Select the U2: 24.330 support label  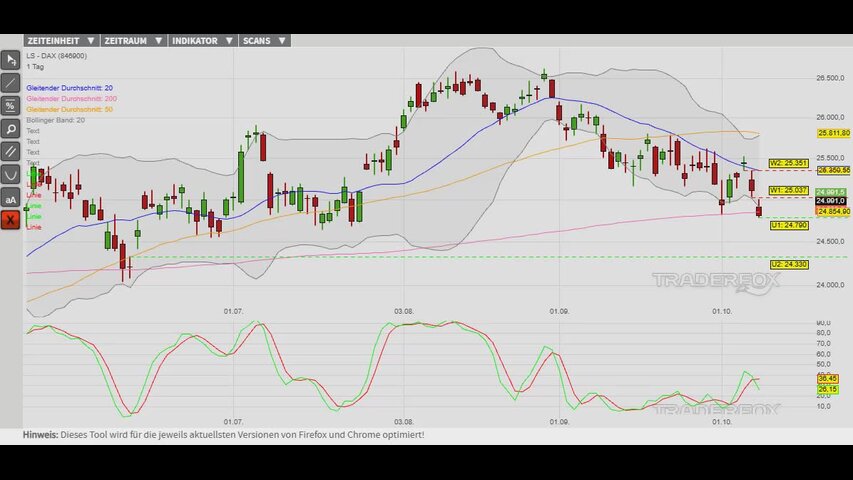(x=789, y=264)
